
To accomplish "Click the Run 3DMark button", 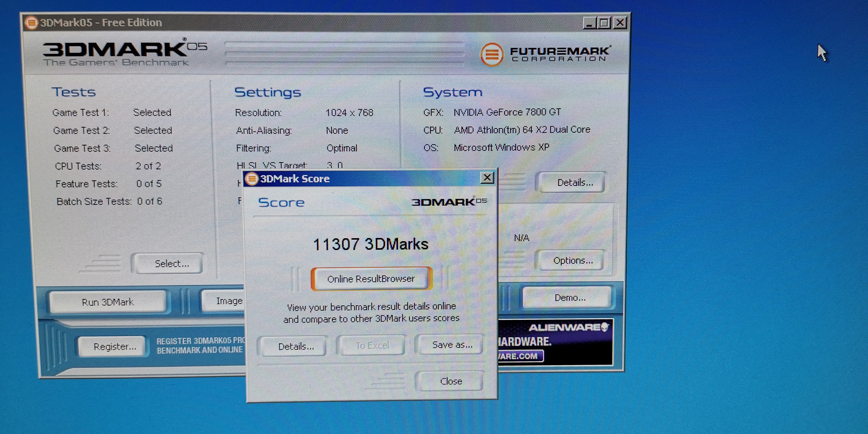I will [108, 302].
